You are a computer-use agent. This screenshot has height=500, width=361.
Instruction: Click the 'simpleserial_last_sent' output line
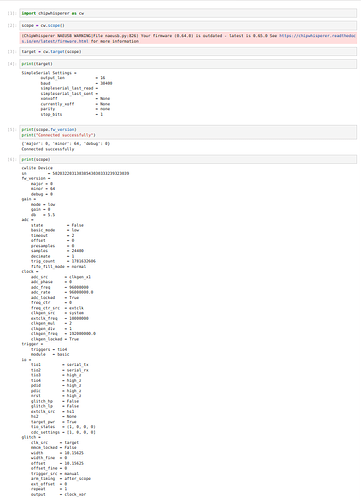point(69,94)
